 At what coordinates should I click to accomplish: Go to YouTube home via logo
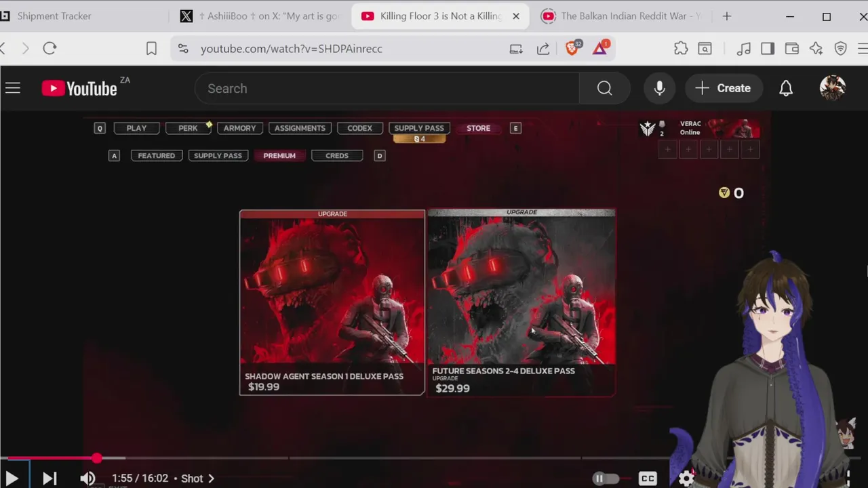click(79, 88)
